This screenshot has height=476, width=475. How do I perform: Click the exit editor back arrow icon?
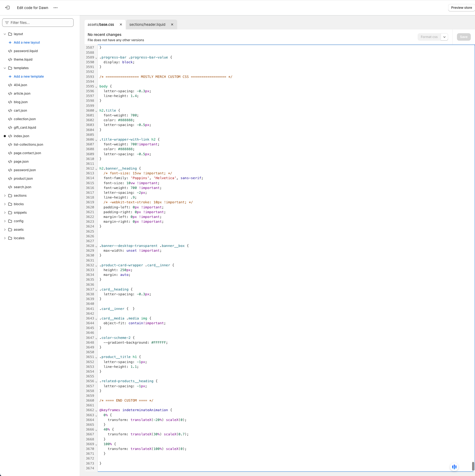(7, 8)
